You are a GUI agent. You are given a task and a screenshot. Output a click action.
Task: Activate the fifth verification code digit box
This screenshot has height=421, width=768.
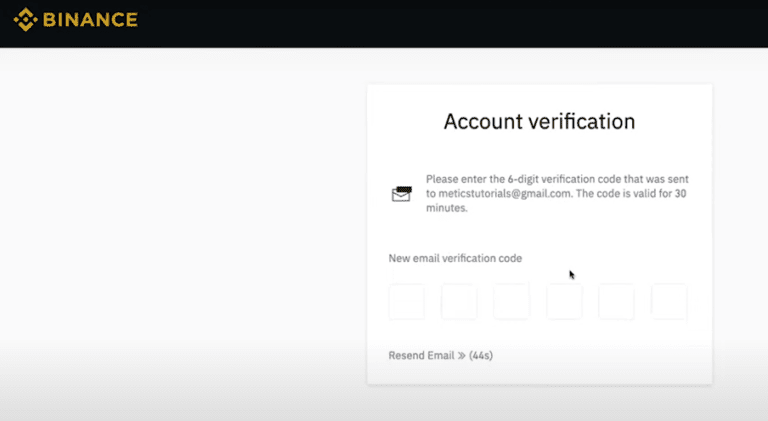616,302
